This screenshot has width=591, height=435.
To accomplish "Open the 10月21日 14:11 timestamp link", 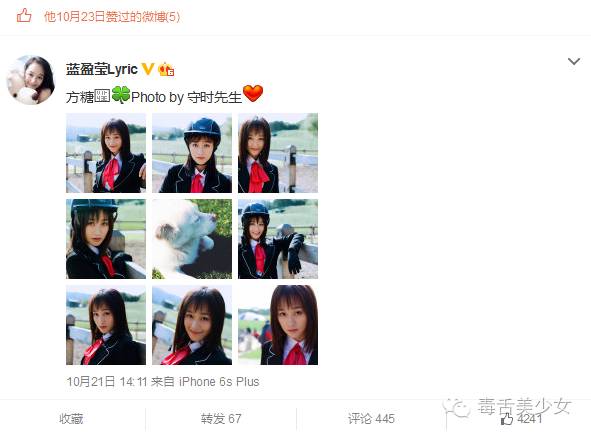I will tap(107, 381).
